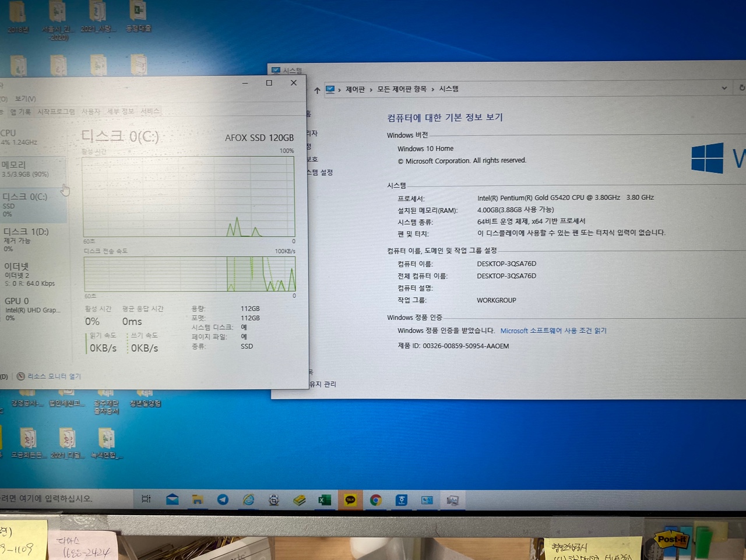This screenshot has height=560, width=746.
Task: Open the Hangul word processor taskbar icon
Action: click(x=402, y=500)
